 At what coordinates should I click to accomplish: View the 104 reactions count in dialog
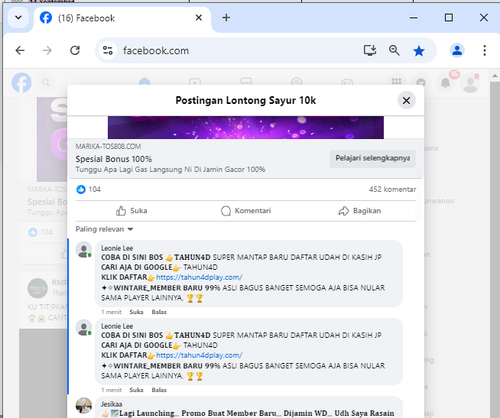pyautogui.click(x=95, y=189)
